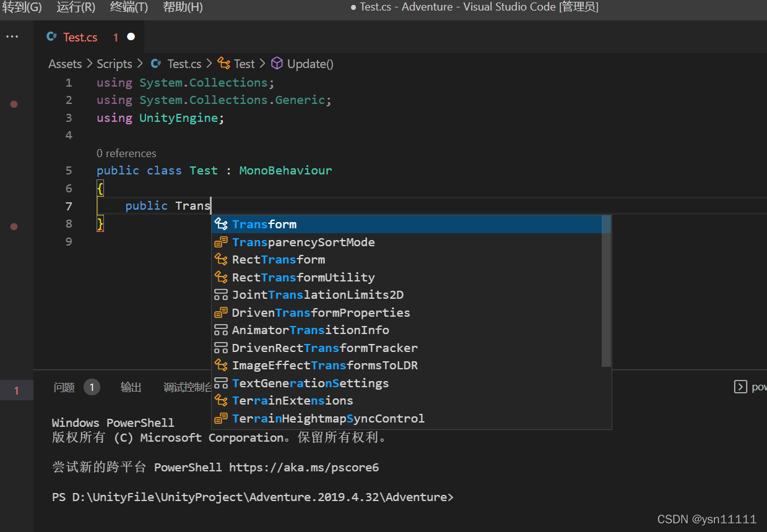Click the activity bar item numbered 1
Viewport: 767px width, 532px height.
coord(17,390)
